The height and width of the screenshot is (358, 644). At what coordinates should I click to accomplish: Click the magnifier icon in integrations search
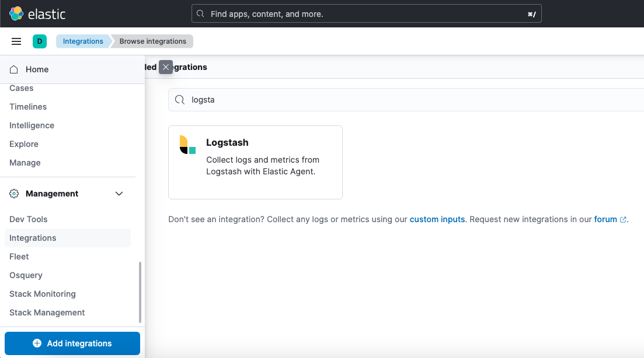coord(180,100)
